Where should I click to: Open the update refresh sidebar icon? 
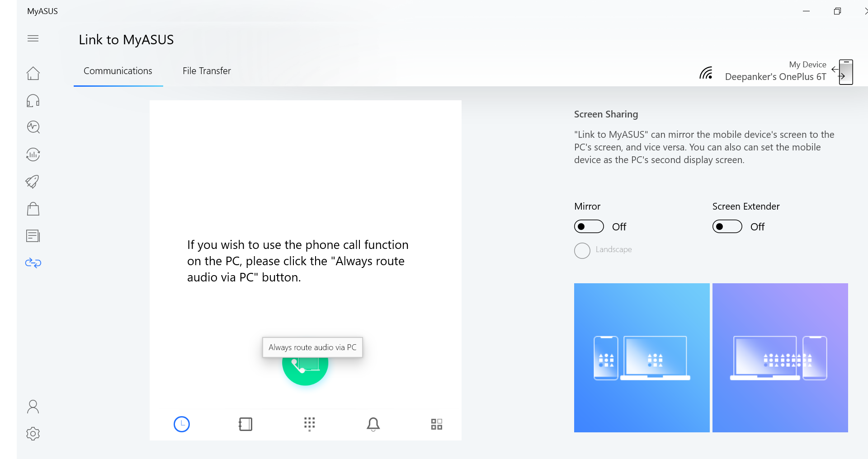[33, 155]
